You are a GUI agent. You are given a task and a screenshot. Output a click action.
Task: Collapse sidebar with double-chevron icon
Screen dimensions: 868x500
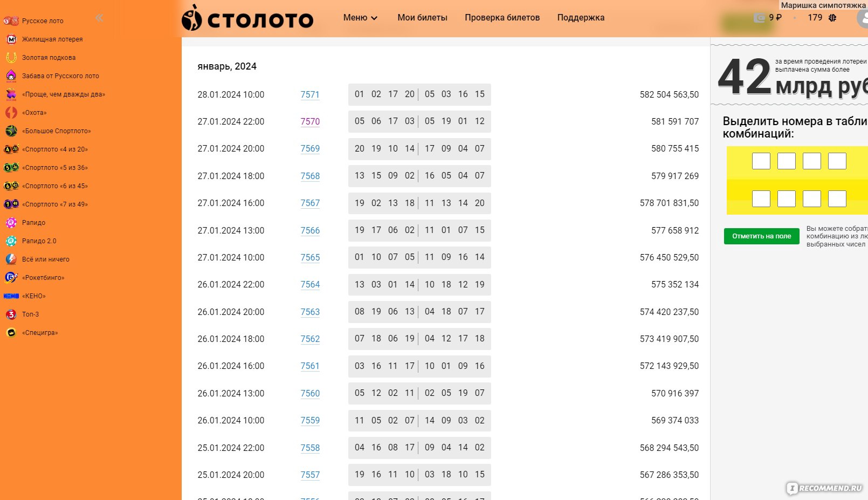click(99, 18)
